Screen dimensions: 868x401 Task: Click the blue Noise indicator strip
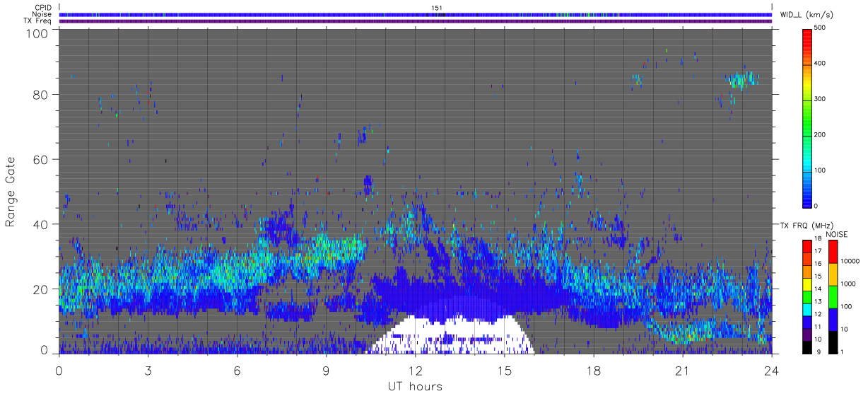point(416,14)
